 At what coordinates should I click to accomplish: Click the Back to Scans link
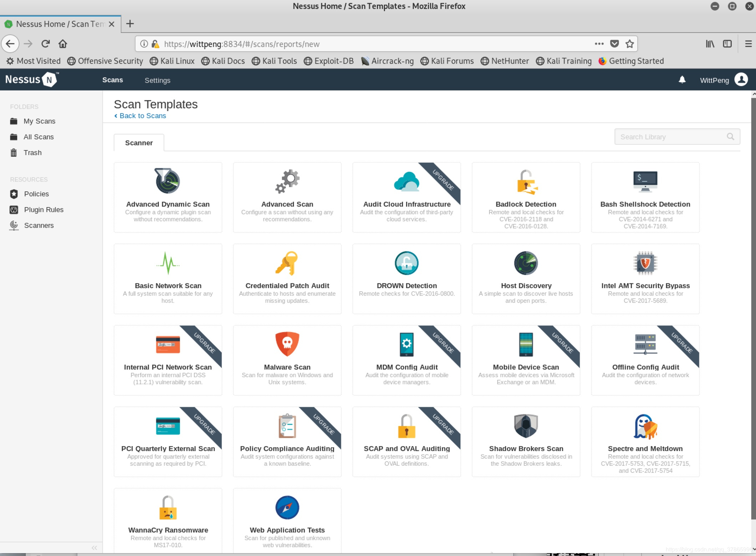tap(142, 116)
